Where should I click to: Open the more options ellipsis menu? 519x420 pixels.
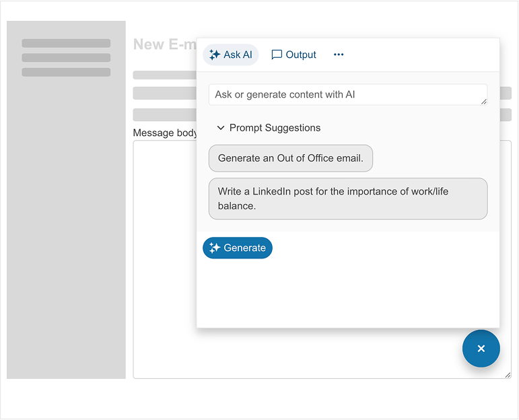[x=339, y=55]
